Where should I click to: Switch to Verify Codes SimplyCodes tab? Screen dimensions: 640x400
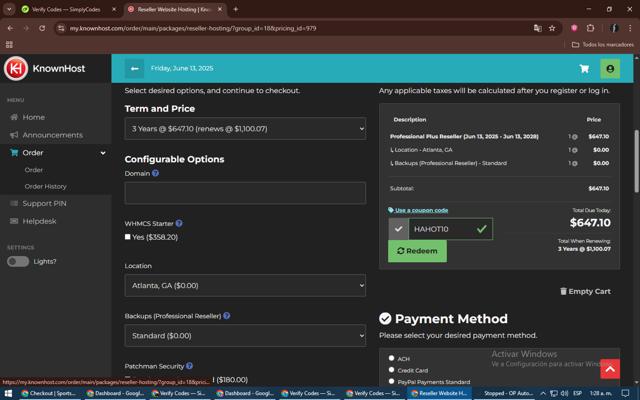(x=65, y=9)
